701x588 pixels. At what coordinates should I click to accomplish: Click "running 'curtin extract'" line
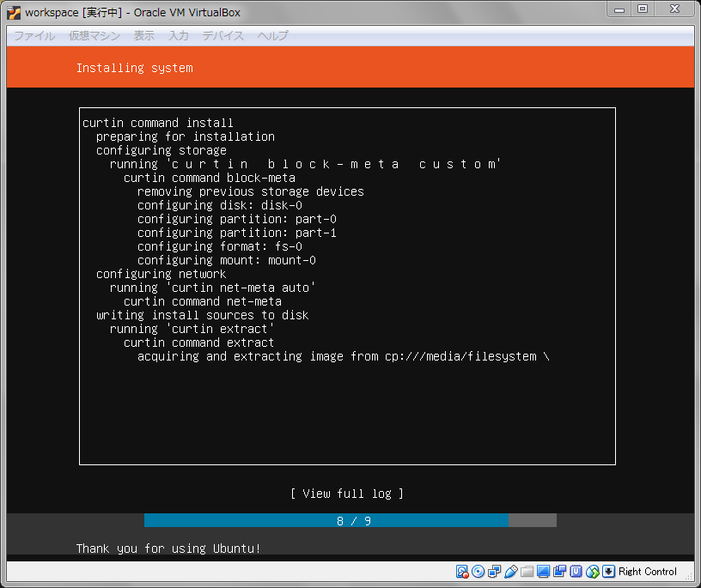coord(192,329)
